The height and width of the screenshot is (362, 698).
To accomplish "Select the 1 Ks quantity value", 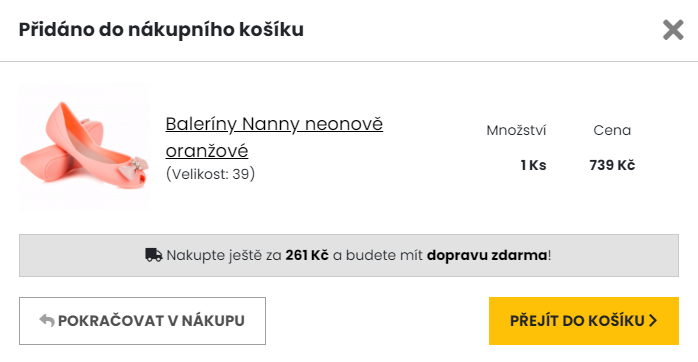I will pyautogui.click(x=533, y=165).
